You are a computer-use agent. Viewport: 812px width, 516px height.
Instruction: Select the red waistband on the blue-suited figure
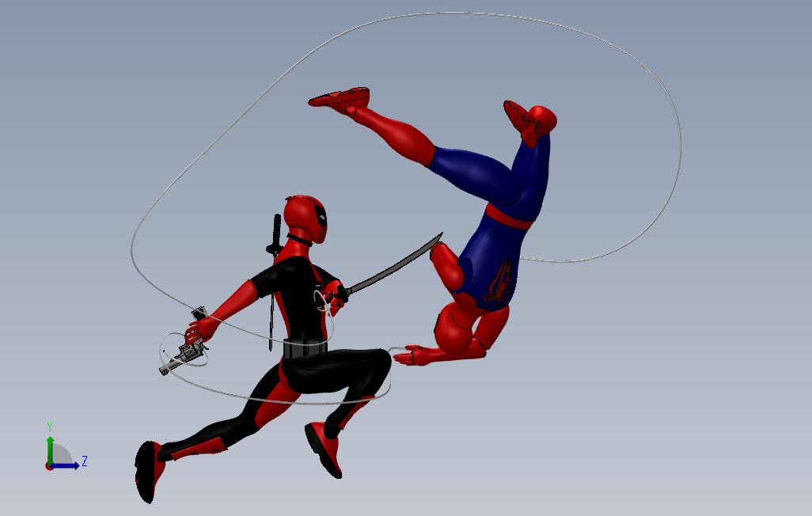pyautogui.click(x=509, y=218)
